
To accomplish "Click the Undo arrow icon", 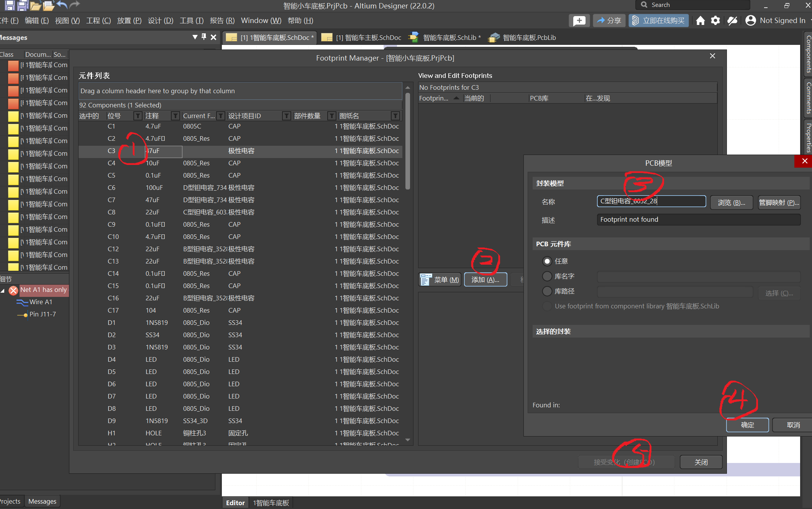I will click(62, 5).
